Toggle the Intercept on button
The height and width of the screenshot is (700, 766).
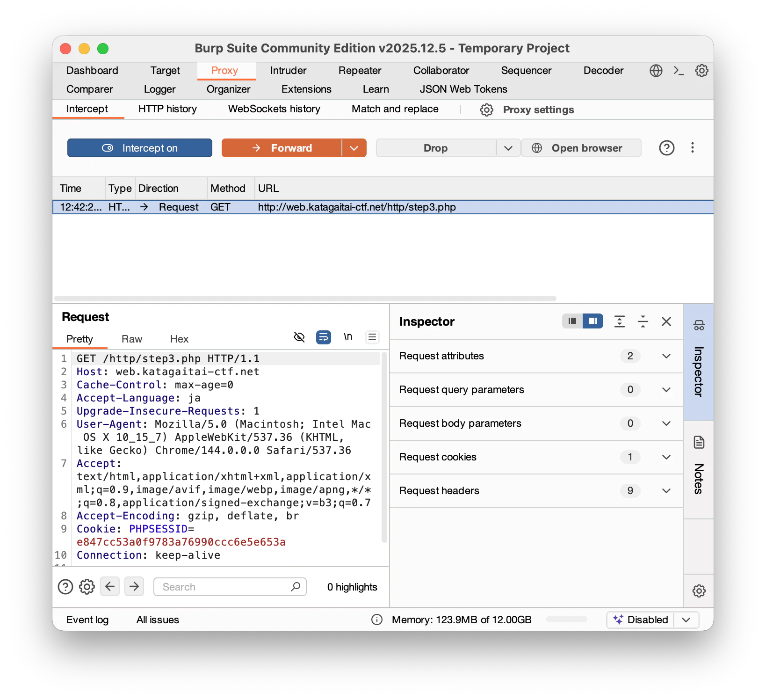140,148
